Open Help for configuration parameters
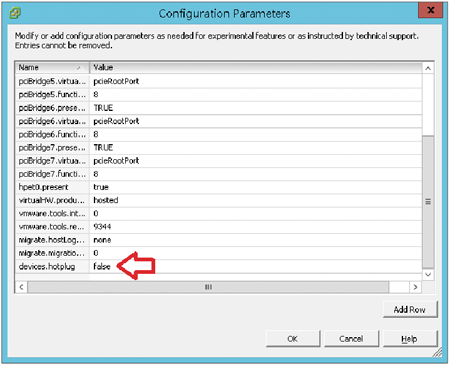The width and height of the screenshot is (450, 366). (x=410, y=339)
